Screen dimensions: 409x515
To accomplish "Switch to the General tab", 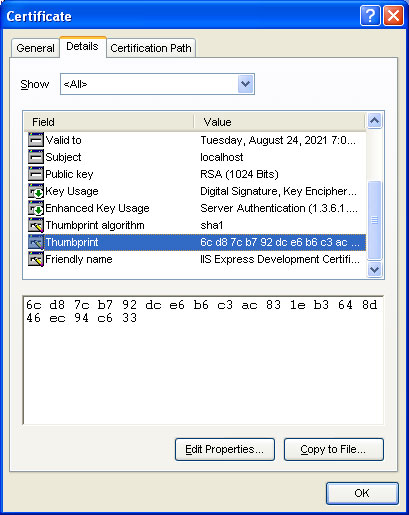I will [x=35, y=48].
